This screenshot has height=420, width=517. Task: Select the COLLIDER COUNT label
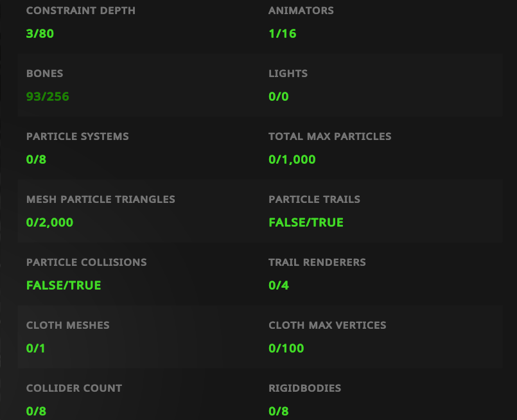74,389
